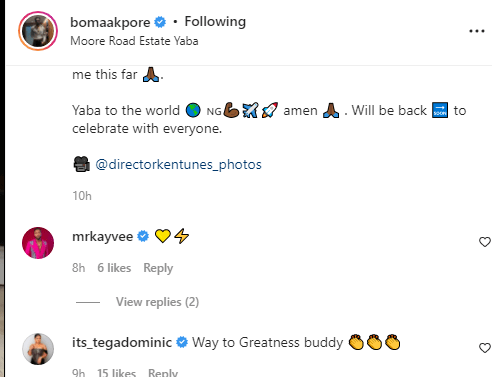
Task: Click its_tegadominic's profile avatar
Action: pos(38,349)
